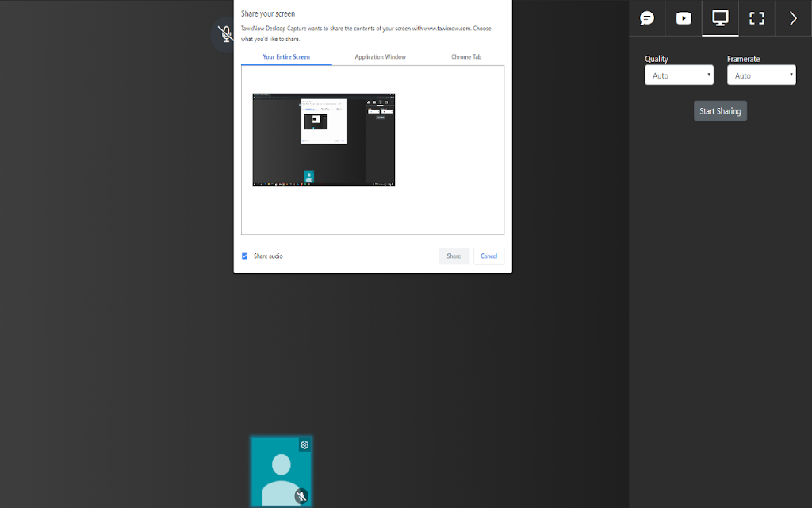The height and width of the screenshot is (508, 812).
Task: Collapse the side panel with the arrow
Action: (793, 19)
